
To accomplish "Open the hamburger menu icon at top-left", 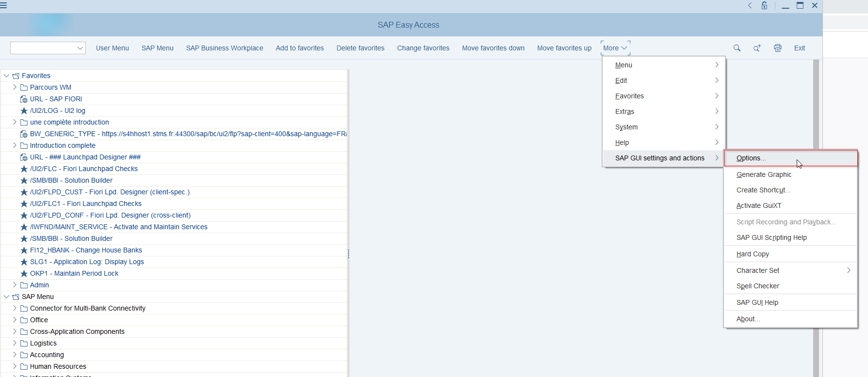I will (3, 5).
